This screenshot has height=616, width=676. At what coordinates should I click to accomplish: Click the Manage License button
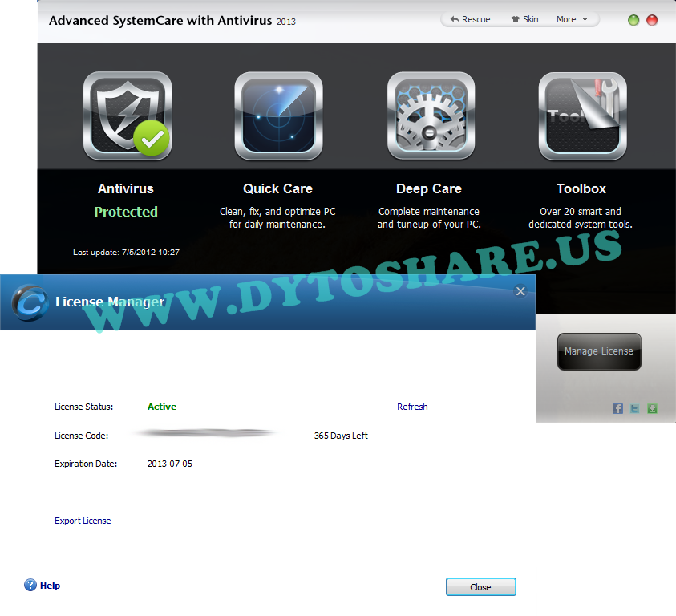point(599,351)
